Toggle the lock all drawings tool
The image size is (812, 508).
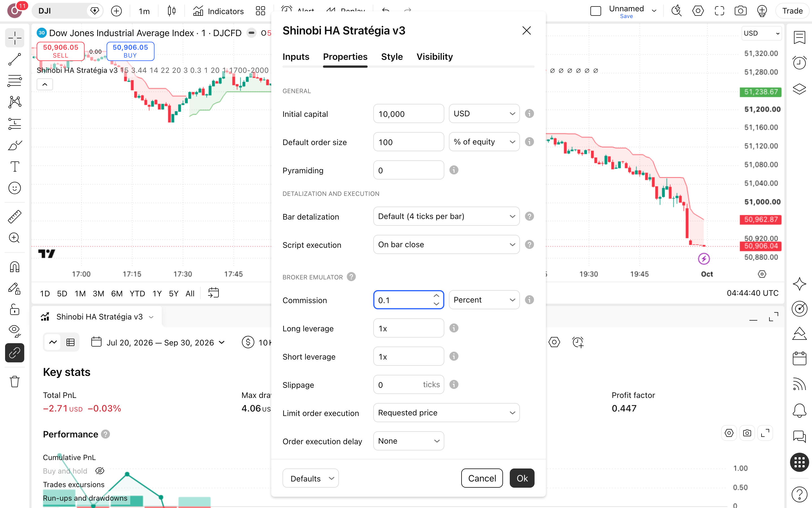pyautogui.click(x=14, y=309)
